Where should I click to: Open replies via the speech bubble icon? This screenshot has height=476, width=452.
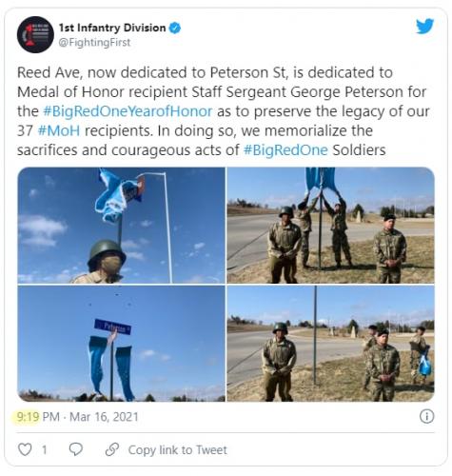(76, 449)
